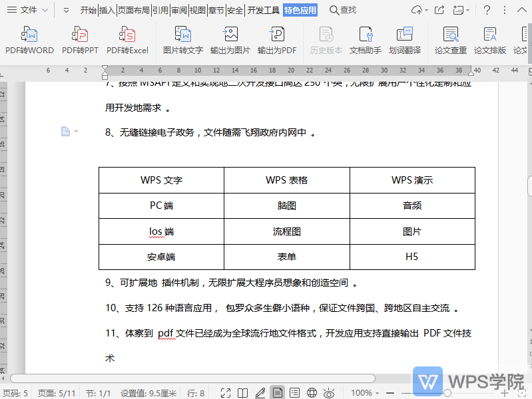Screen dimensions: 532x399
Task: Open the 审阅 tab
Action: 179,10
